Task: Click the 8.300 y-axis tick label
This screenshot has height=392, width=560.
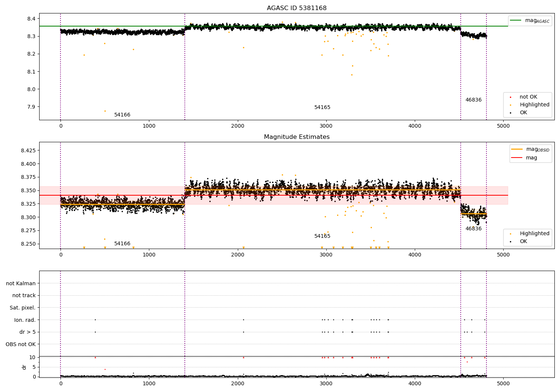Action: click(x=28, y=217)
